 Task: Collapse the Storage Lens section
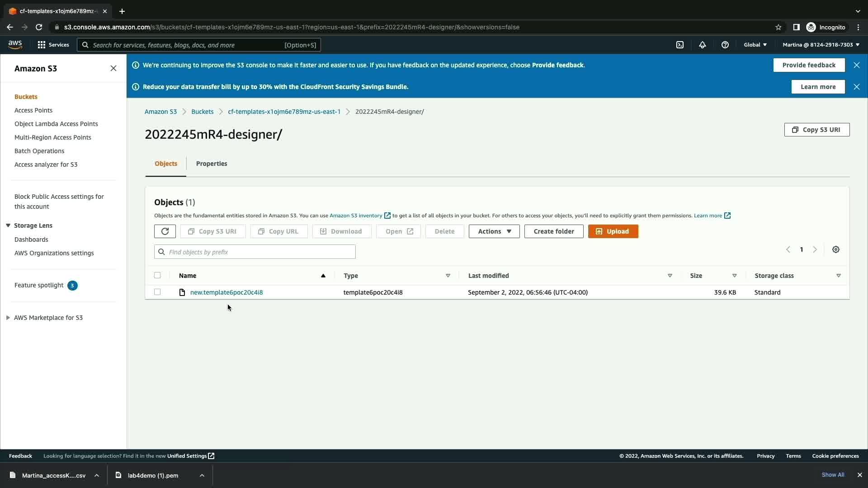pos(8,225)
